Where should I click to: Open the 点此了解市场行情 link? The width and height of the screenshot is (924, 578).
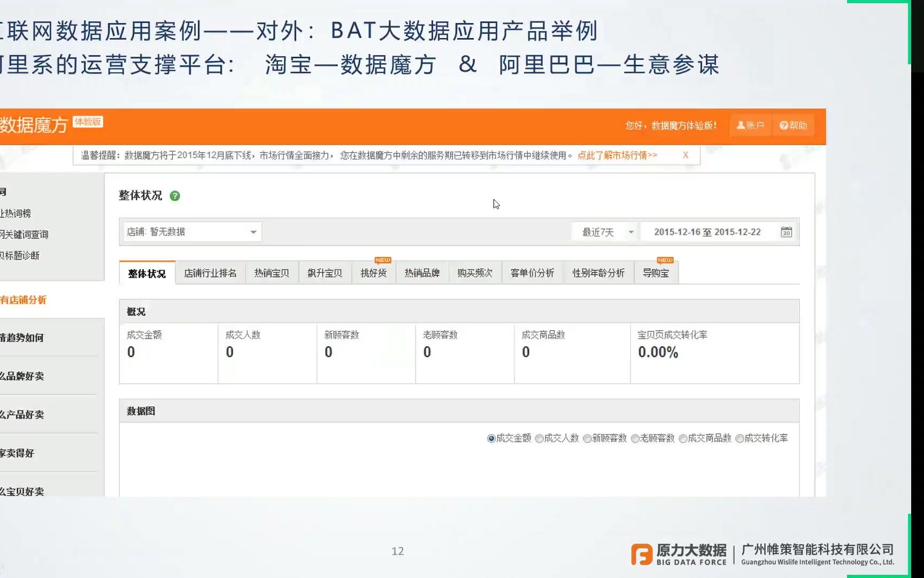point(617,155)
